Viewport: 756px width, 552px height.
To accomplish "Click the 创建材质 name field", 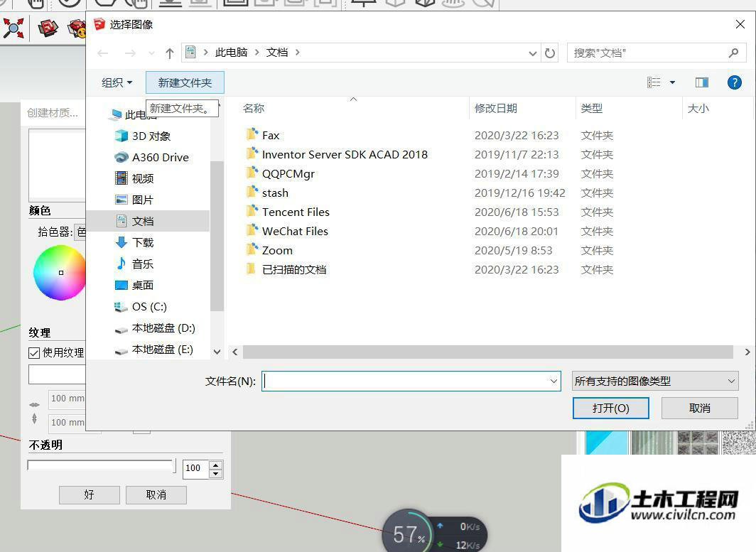I will (54, 113).
